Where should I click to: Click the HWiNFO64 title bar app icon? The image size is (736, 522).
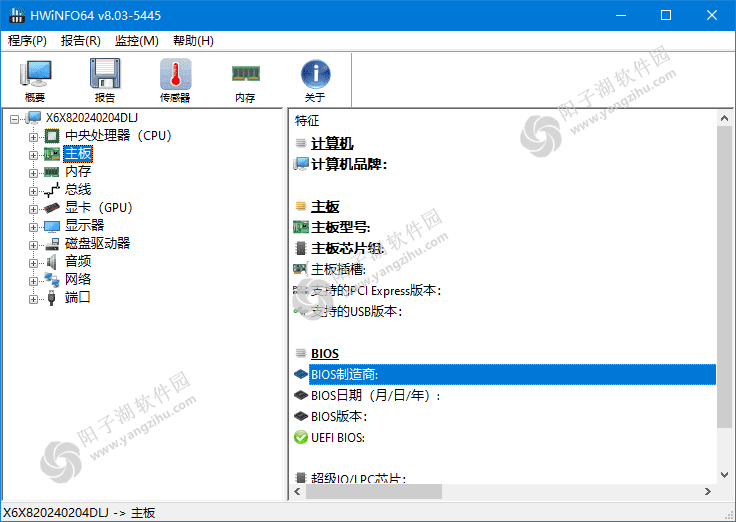click(16, 15)
